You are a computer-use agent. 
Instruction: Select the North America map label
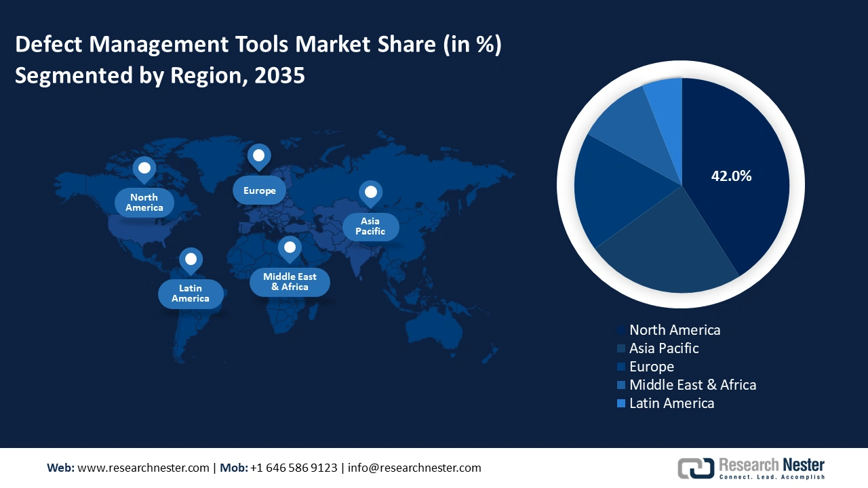tap(144, 203)
